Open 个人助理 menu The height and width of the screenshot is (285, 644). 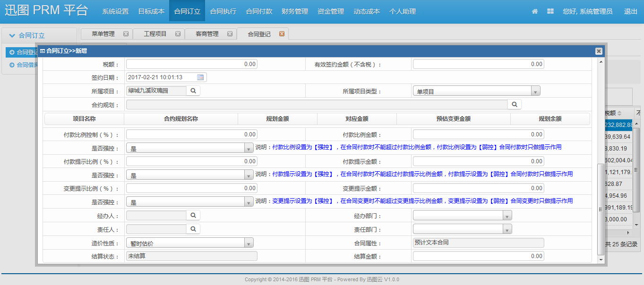pyautogui.click(x=403, y=11)
